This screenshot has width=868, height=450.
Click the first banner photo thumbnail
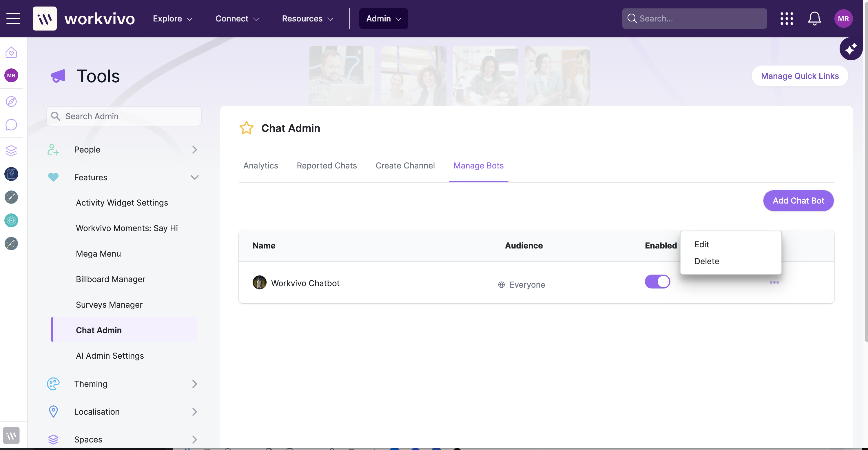tap(342, 76)
